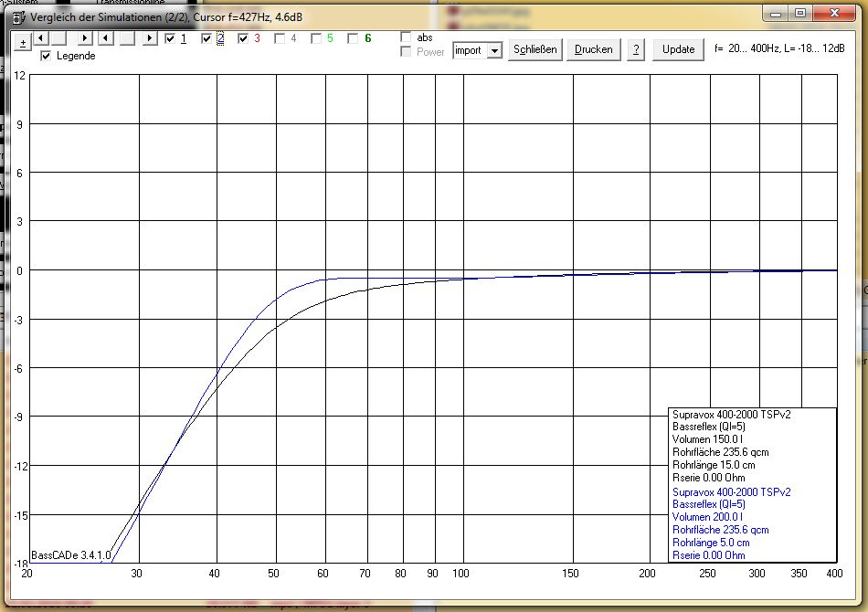
Task: Click left arrow of first scrollbar
Action: pos(40,38)
